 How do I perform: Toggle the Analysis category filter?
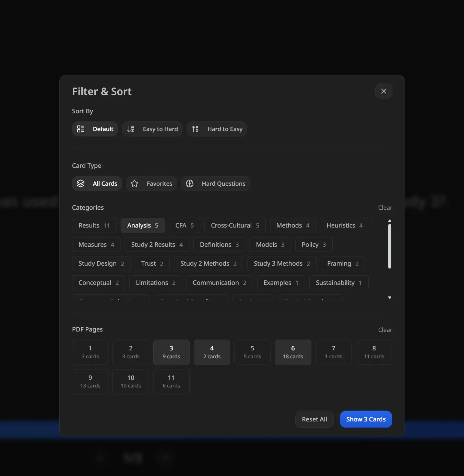coord(143,225)
